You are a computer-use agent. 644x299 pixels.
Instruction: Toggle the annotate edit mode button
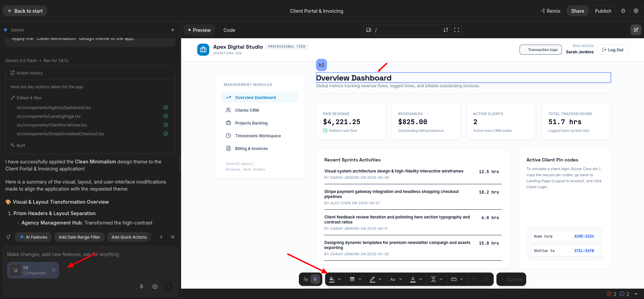636,30
